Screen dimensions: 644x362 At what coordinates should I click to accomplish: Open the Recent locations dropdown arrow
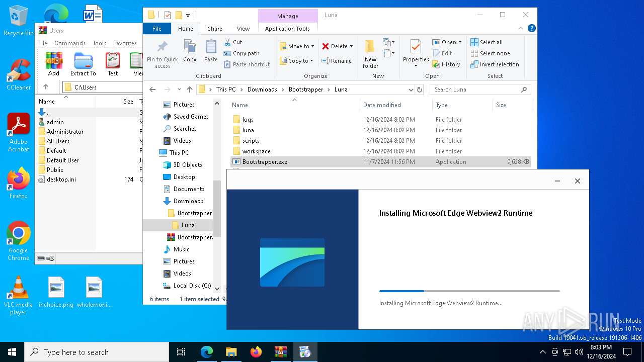point(179,89)
